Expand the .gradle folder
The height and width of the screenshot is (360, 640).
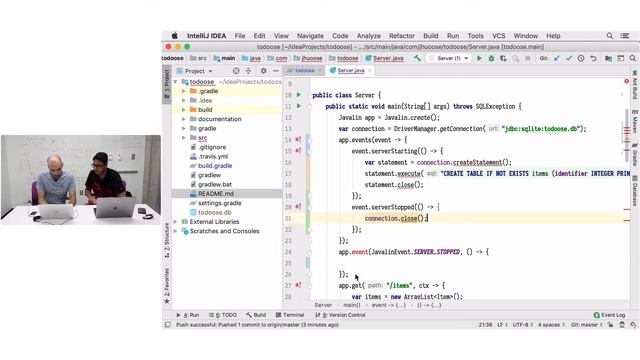coord(184,91)
